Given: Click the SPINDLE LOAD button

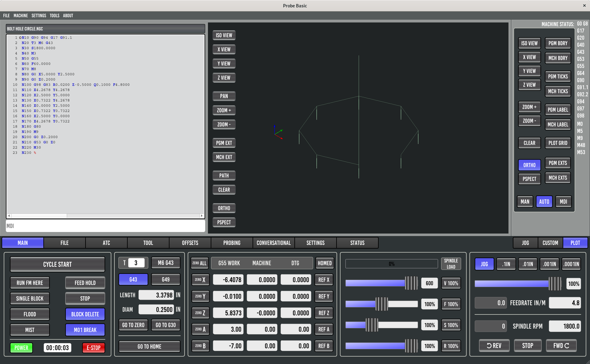Looking at the screenshot, I should coord(451,264).
